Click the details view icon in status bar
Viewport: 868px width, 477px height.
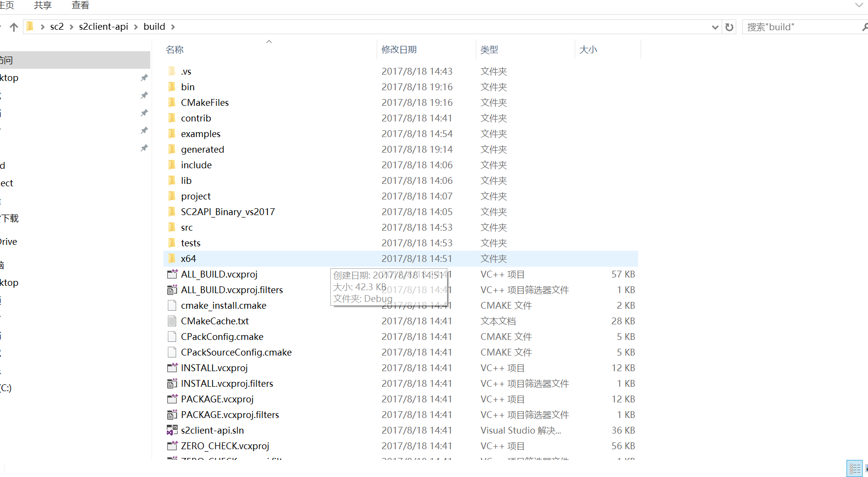click(x=854, y=468)
